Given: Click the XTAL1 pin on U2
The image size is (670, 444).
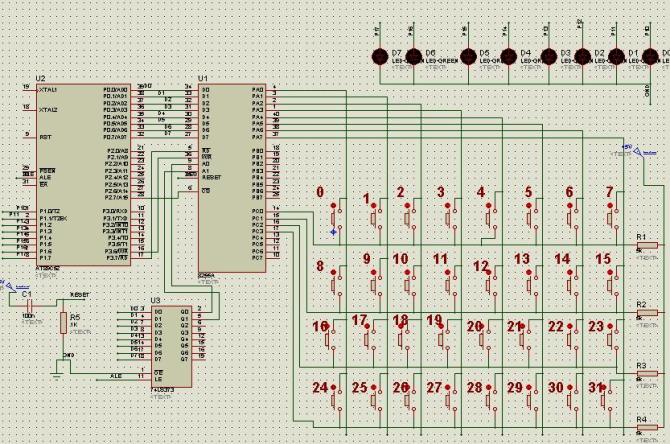Looking at the screenshot, I should coord(48,90).
